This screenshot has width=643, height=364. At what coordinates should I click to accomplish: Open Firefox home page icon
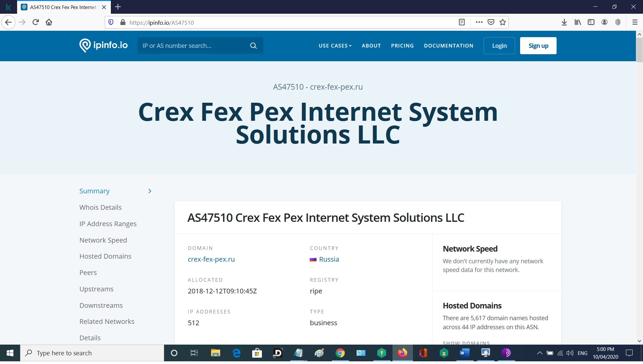[49, 22]
